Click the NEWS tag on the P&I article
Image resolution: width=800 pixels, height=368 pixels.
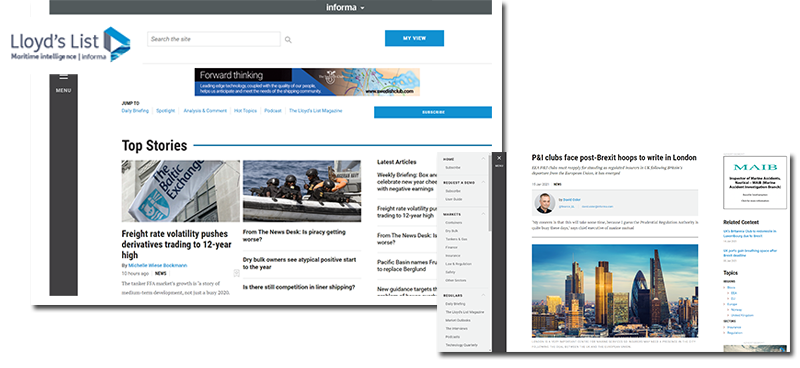click(557, 184)
